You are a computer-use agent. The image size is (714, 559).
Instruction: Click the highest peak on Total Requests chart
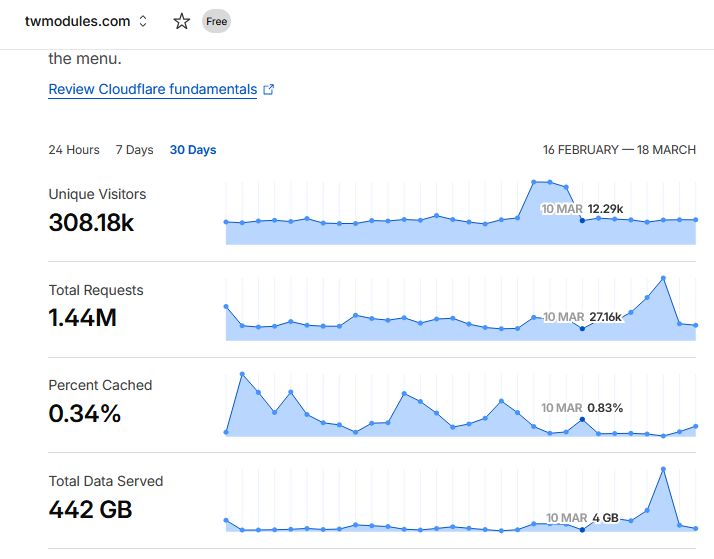[663, 278]
